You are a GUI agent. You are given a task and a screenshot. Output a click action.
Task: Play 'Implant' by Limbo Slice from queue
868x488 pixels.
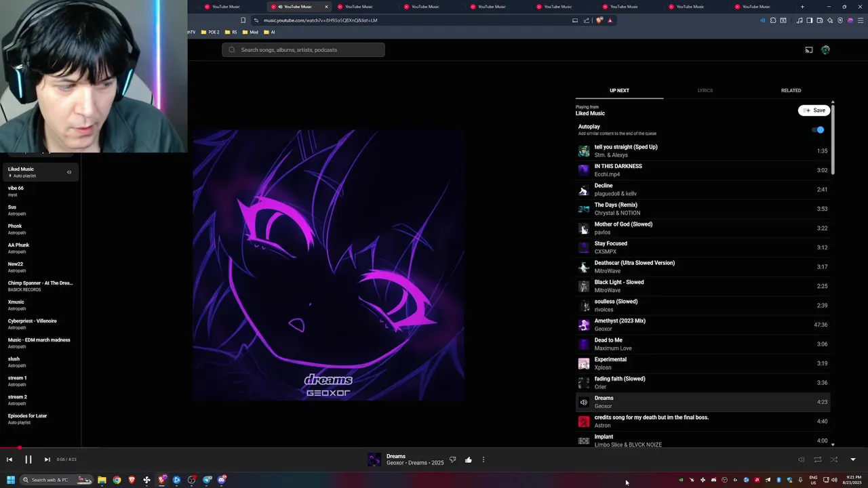pyautogui.click(x=703, y=441)
